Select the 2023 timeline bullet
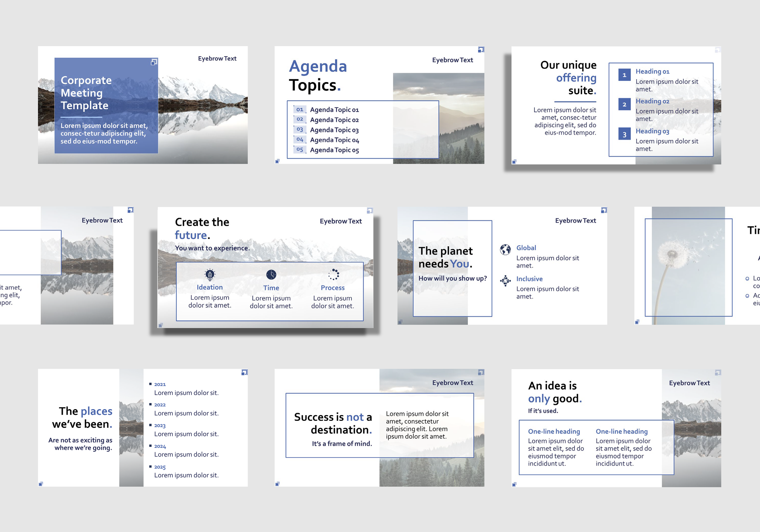760x532 pixels. pyautogui.click(x=160, y=426)
